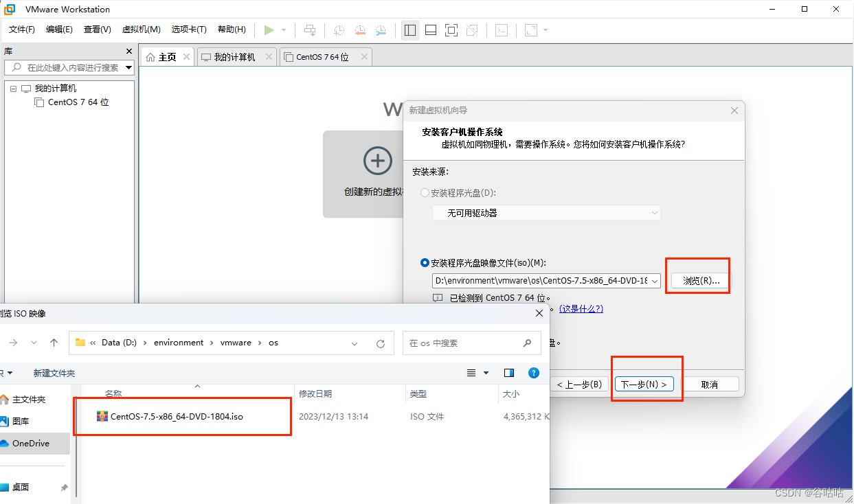Click the take snapshot clock icon
Image resolution: width=854 pixels, height=504 pixels.
(339, 30)
